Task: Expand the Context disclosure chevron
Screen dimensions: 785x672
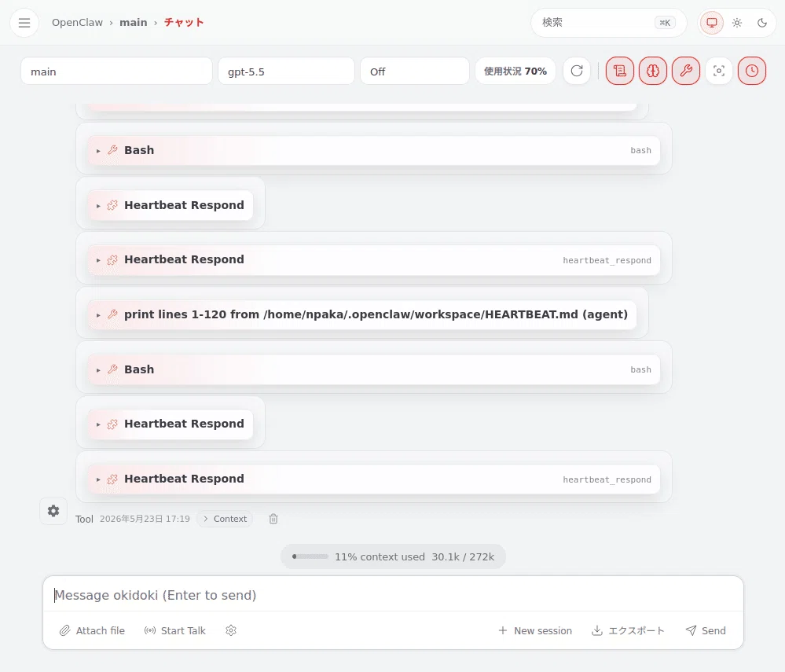Action: click(x=226, y=519)
